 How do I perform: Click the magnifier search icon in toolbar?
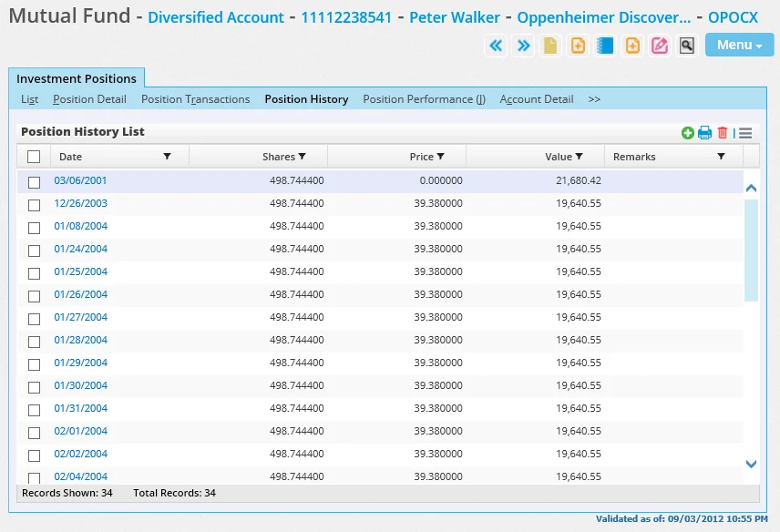click(x=687, y=46)
